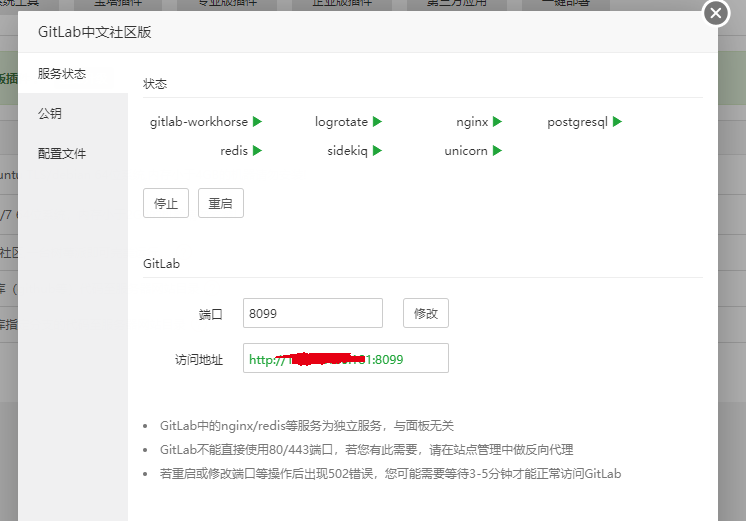
Task: Click the note about 502 errors
Action: click(391, 474)
